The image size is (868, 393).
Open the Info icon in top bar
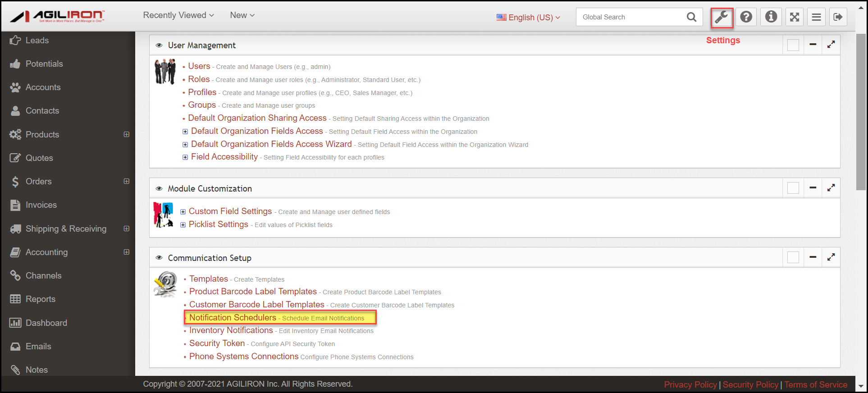pyautogui.click(x=771, y=17)
